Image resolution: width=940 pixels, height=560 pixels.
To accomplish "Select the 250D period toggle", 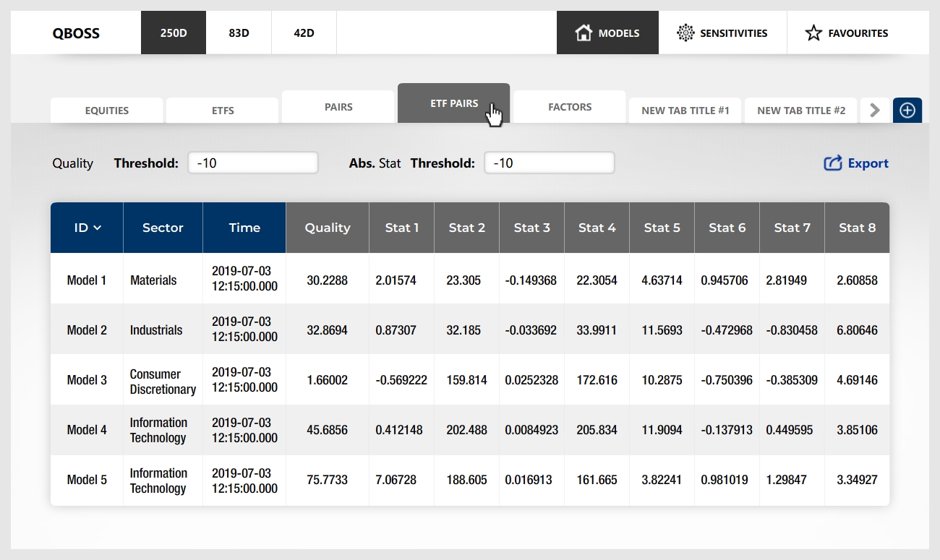I will 174,33.
